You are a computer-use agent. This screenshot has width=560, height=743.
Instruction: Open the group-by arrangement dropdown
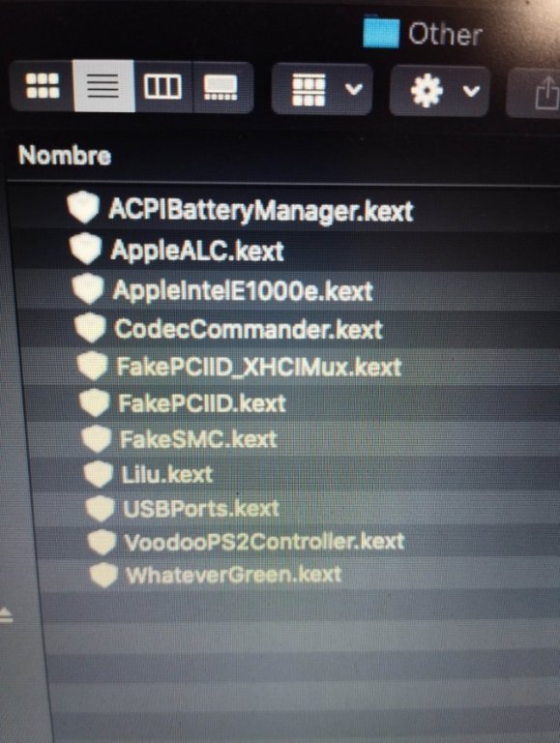(322, 89)
